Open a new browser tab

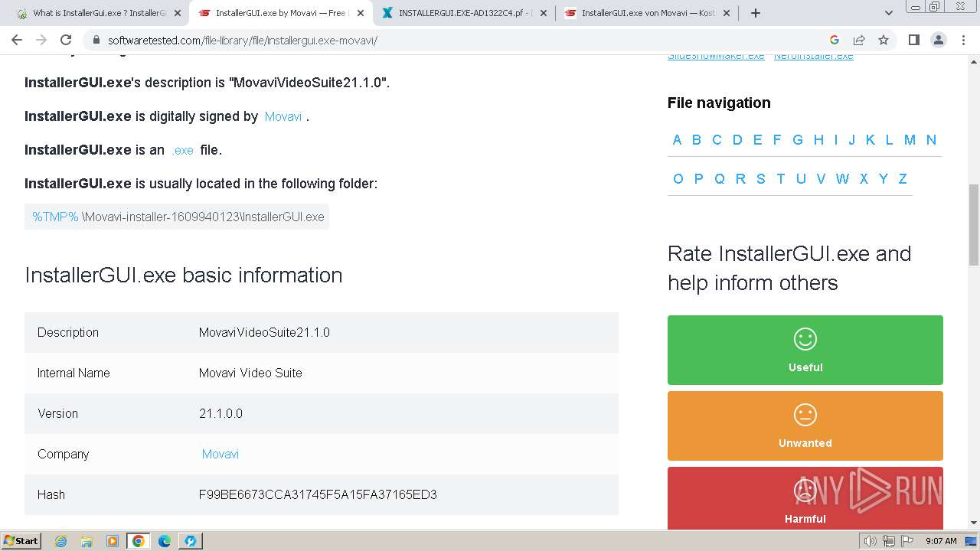(756, 13)
